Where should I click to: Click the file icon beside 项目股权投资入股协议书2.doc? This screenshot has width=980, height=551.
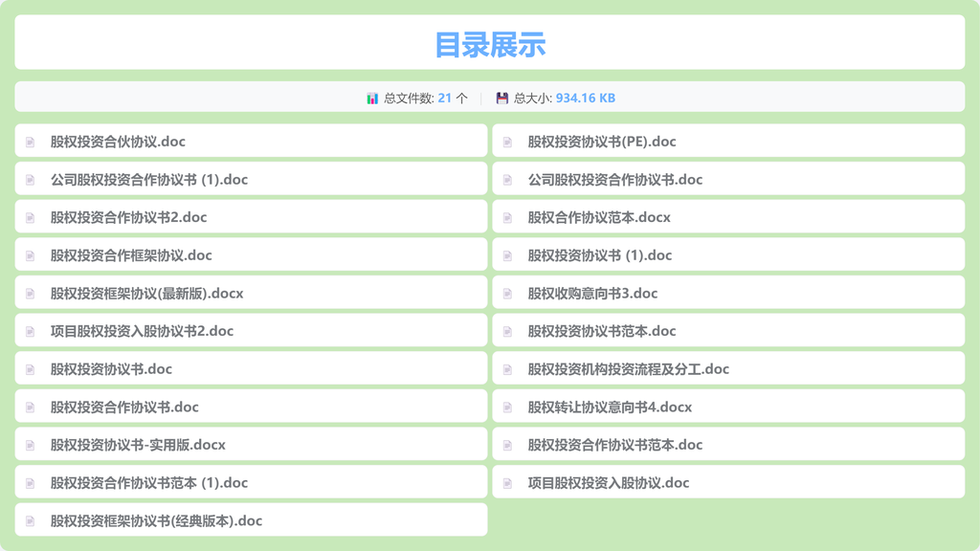30,332
